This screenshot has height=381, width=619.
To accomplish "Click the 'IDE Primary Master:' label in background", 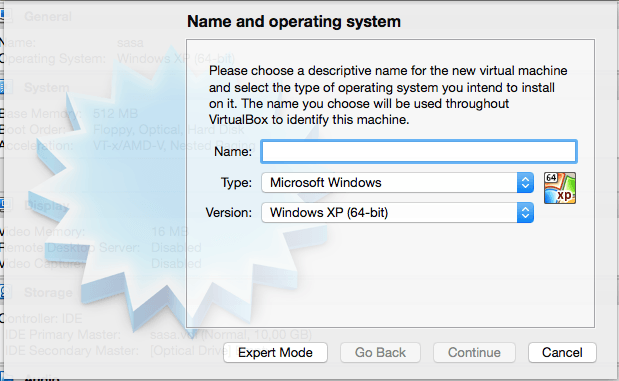I will click(x=63, y=334).
